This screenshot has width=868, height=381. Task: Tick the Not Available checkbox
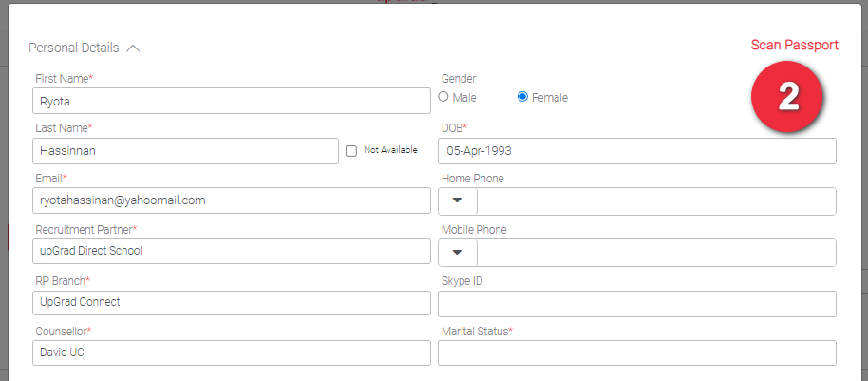click(x=351, y=150)
